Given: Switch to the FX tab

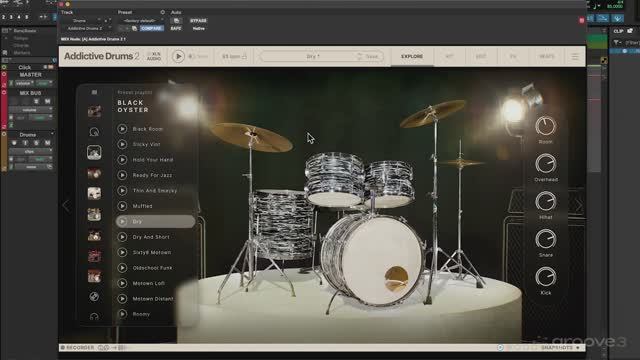Looking at the screenshot, I should [513, 56].
